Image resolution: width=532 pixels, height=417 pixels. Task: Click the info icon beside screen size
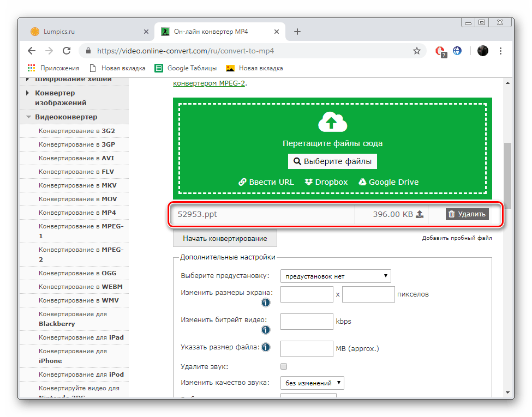(266, 303)
